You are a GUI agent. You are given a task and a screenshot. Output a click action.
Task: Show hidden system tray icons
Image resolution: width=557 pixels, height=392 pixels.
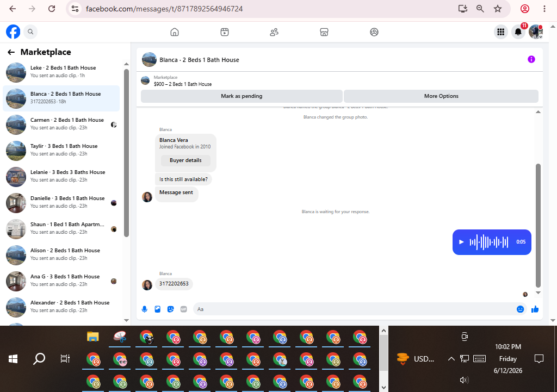(x=451, y=359)
